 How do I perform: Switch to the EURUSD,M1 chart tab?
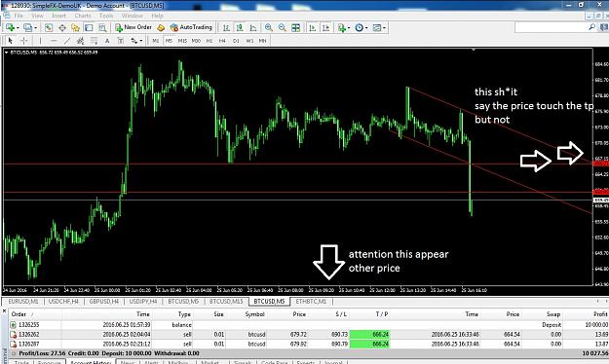(x=23, y=301)
